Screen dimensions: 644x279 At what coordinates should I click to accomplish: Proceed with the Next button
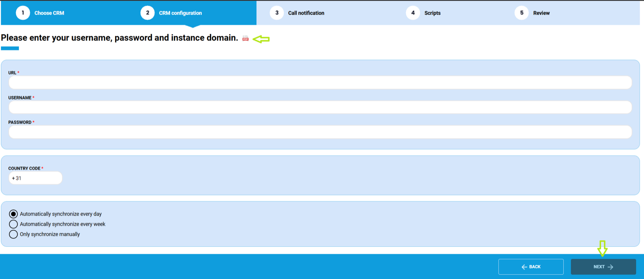603,267
